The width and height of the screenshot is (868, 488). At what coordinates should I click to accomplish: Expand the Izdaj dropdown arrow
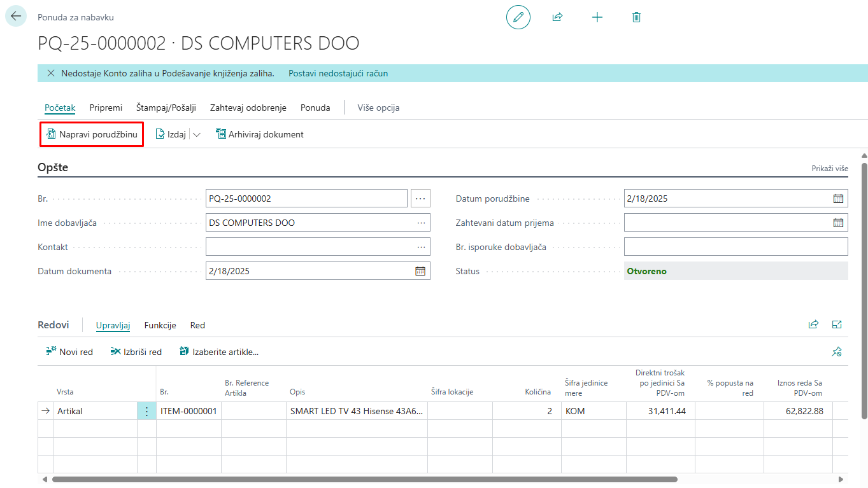point(196,134)
